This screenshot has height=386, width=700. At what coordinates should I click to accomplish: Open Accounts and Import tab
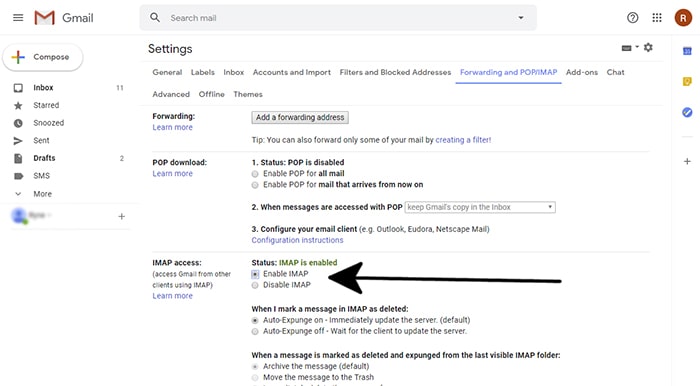pos(292,72)
